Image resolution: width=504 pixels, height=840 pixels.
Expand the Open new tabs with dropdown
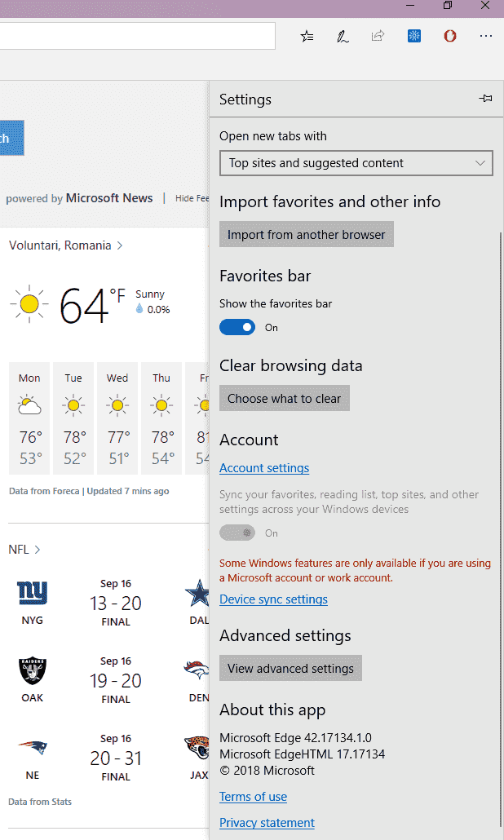click(356, 163)
